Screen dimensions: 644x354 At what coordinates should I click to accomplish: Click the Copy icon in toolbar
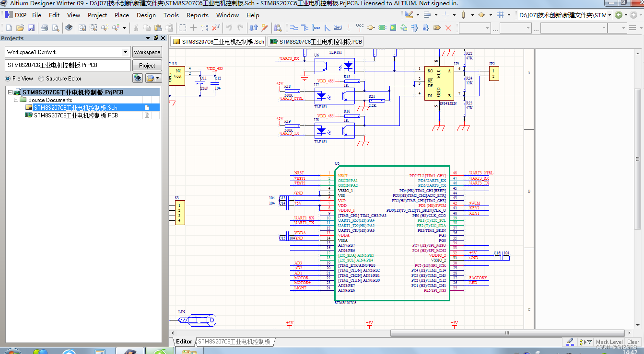click(x=147, y=28)
